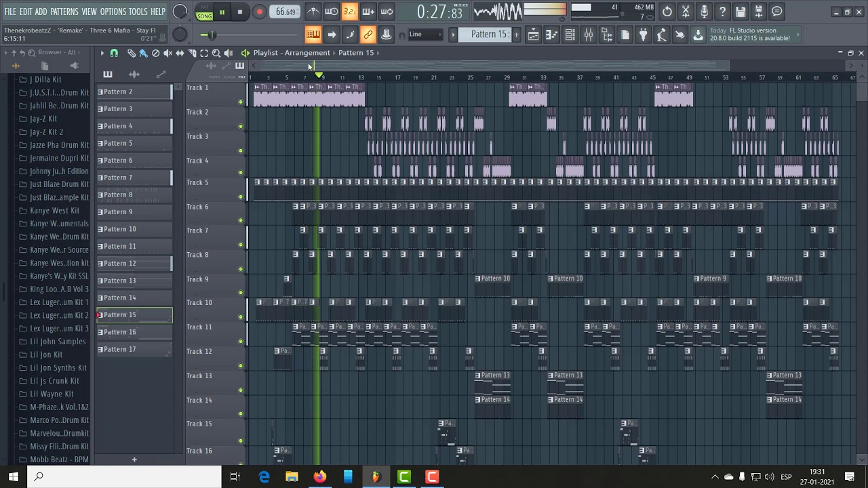This screenshot has width=868, height=488.
Task: Click the master volume knob
Action: point(180,12)
